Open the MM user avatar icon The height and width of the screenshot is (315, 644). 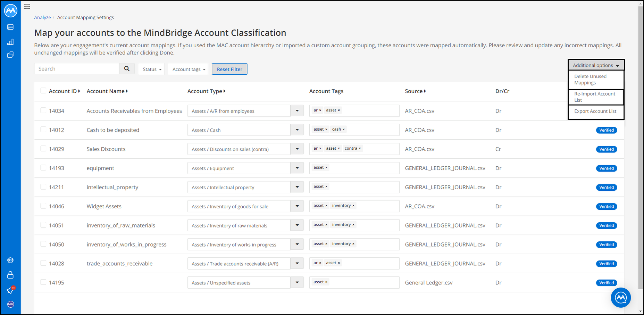pos(11,304)
